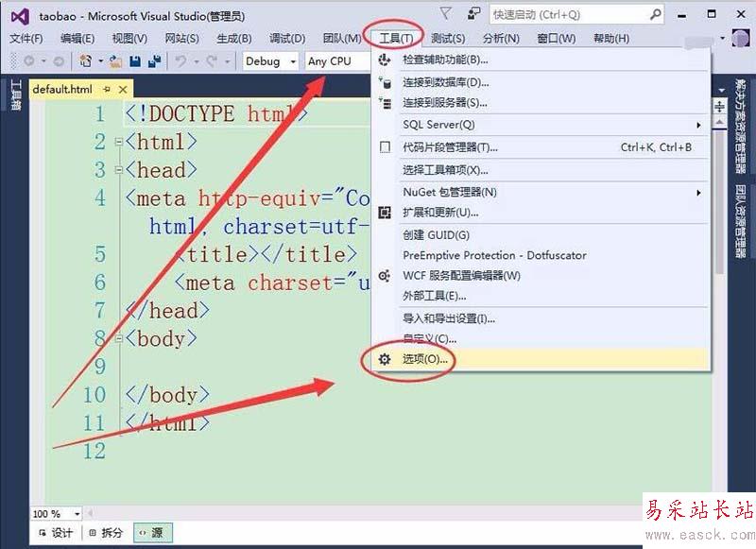756x549 pixels.
Task: Click the Visual Studio logo icon
Action: pos(20,17)
